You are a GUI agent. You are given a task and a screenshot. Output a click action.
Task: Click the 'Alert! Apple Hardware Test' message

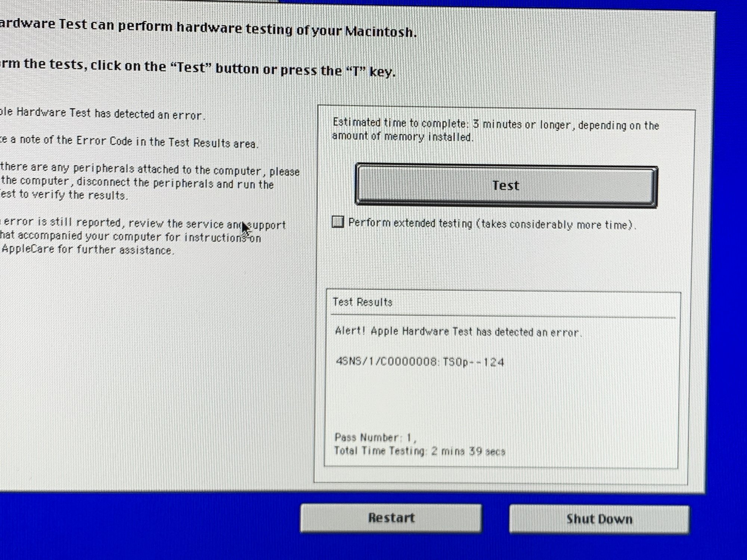tap(458, 332)
